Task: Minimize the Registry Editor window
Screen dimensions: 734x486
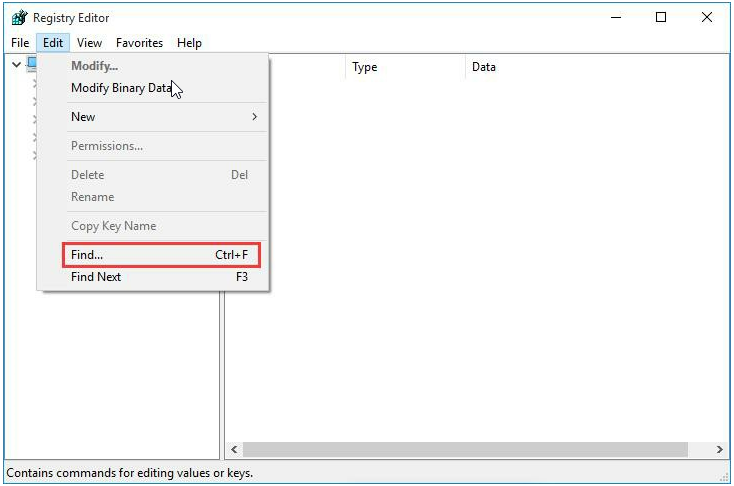Action: (616, 17)
